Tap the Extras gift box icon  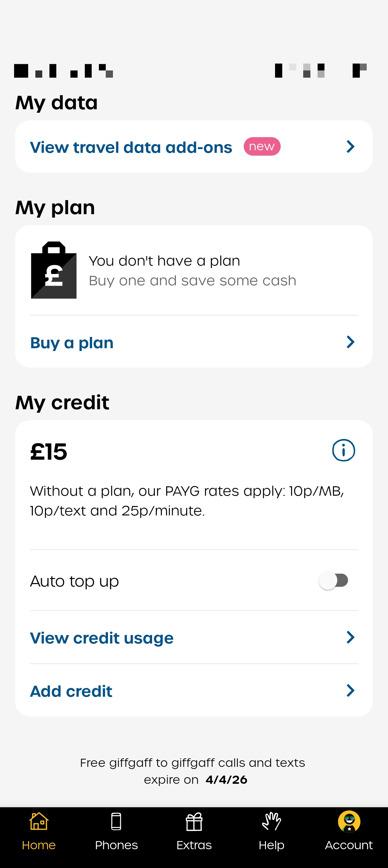194,822
